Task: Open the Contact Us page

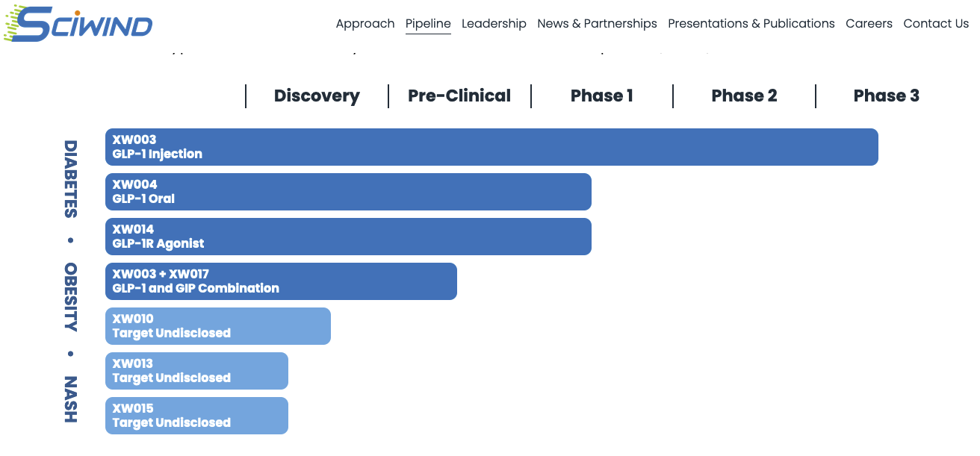Action: pyautogui.click(x=936, y=24)
